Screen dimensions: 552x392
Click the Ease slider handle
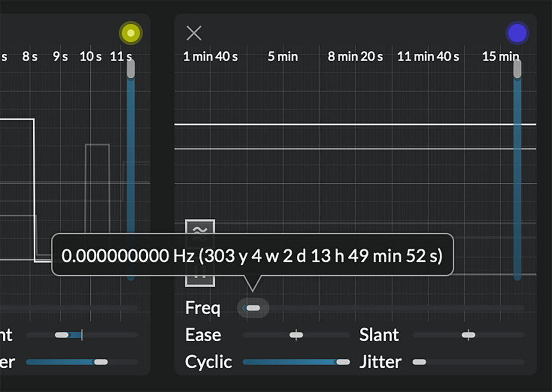296,335
